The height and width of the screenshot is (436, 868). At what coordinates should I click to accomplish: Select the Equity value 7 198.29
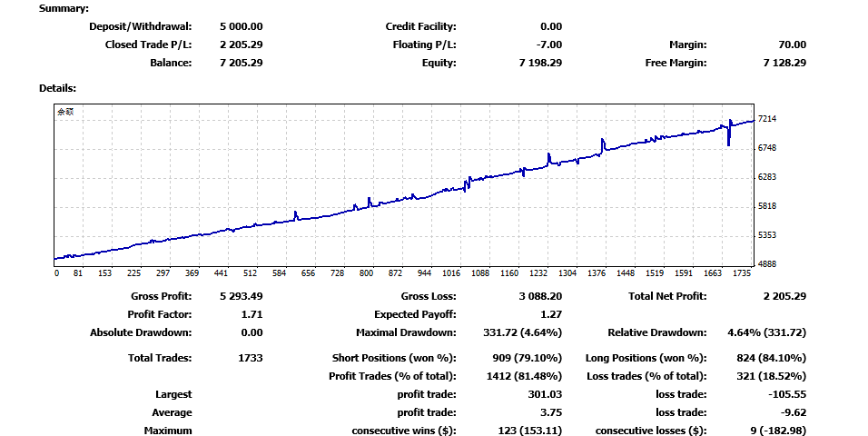click(x=540, y=64)
